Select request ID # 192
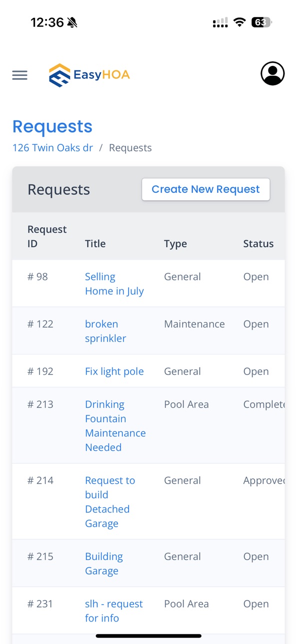 click(x=40, y=371)
